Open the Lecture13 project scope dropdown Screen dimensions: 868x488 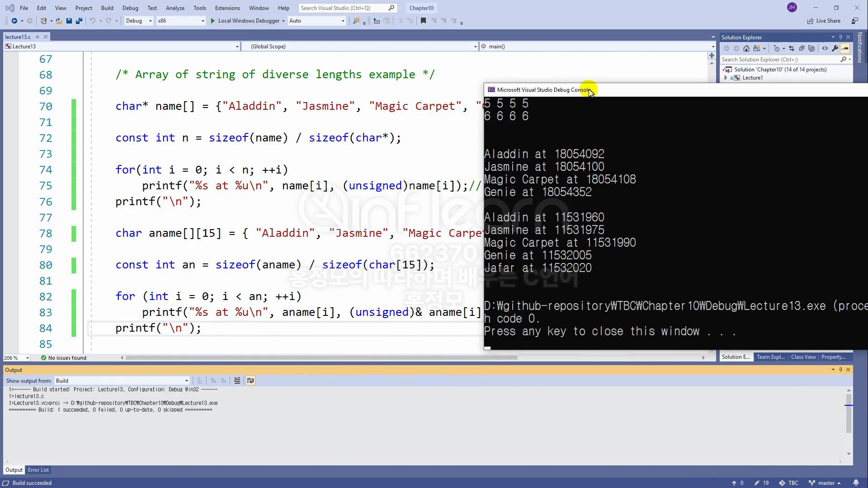(x=122, y=46)
